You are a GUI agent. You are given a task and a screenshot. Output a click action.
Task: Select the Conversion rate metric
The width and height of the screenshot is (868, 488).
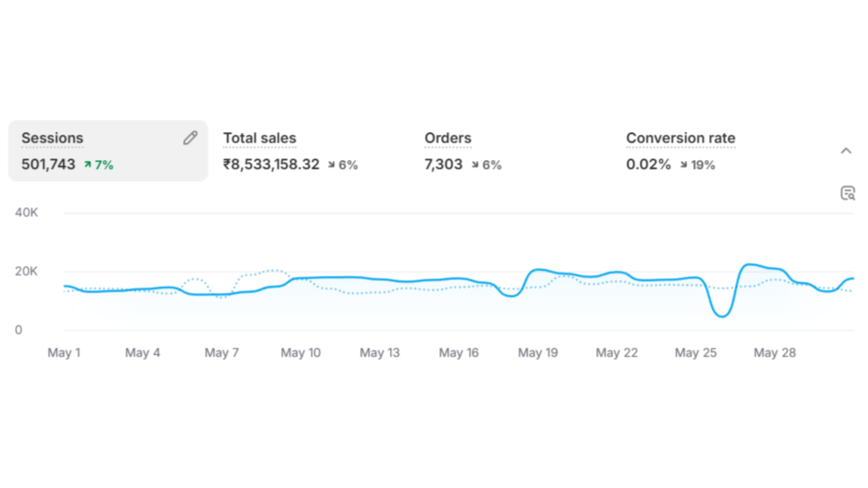(x=680, y=138)
